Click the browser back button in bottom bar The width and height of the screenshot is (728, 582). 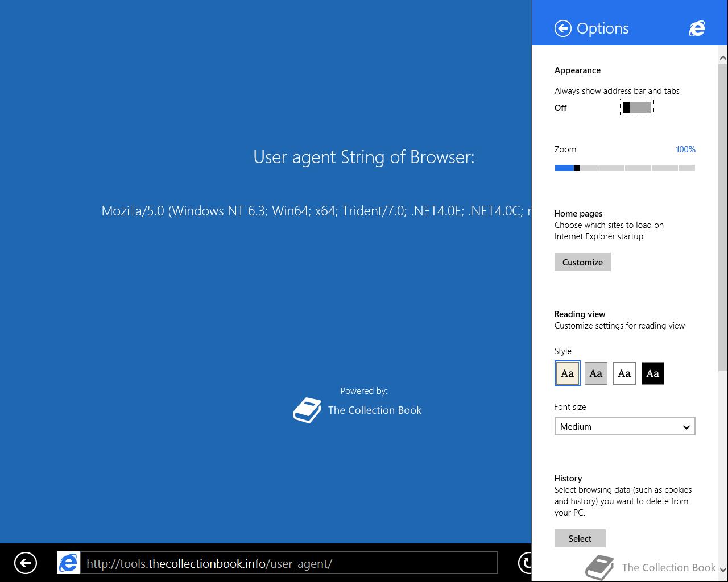point(26,563)
